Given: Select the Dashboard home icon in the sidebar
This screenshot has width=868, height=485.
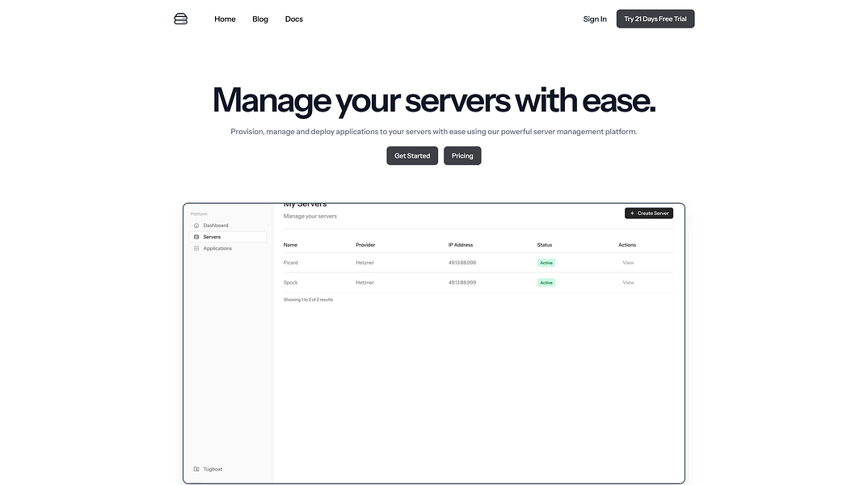Looking at the screenshot, I should (196, 225).
